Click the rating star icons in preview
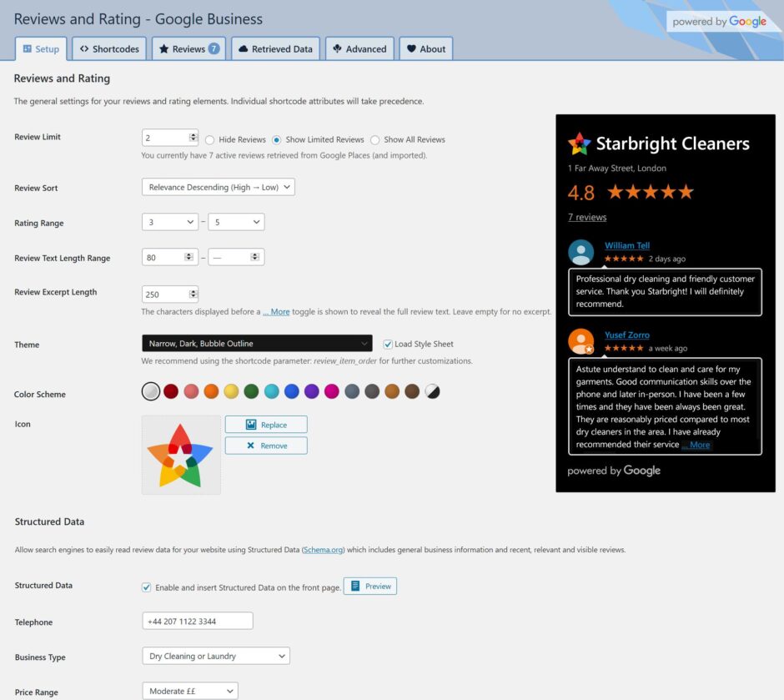Screen dimensions: 784x700 pos(651,192)
